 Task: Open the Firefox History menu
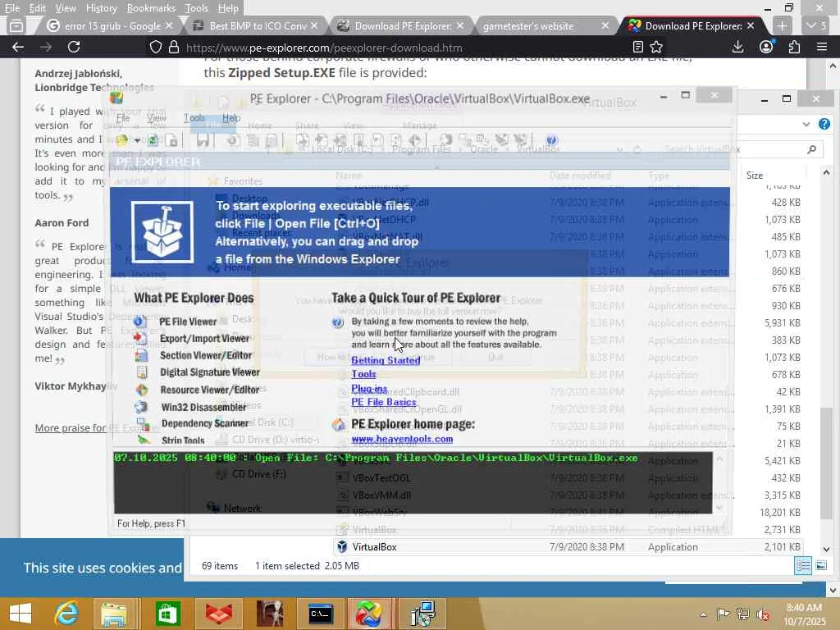pos(101,8)
